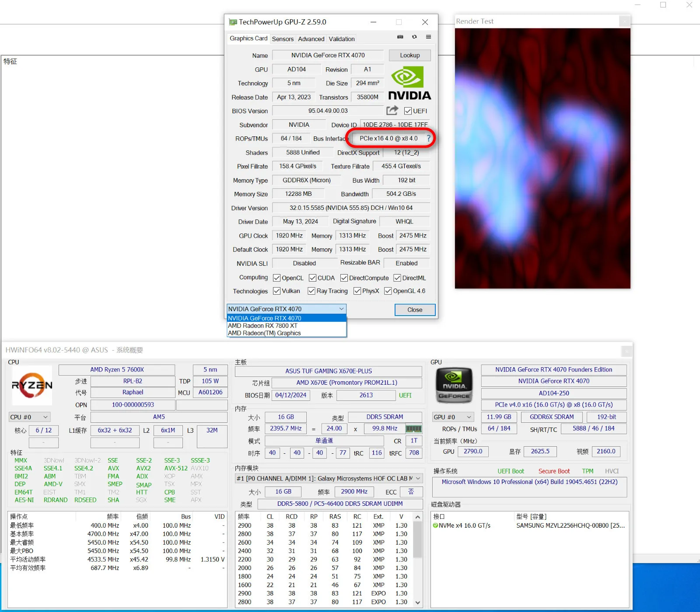Click the screenshot camera icon in GPU-Z
This screenshot has height=612, width=700.
pyautogui.click(x=400, y=37)
